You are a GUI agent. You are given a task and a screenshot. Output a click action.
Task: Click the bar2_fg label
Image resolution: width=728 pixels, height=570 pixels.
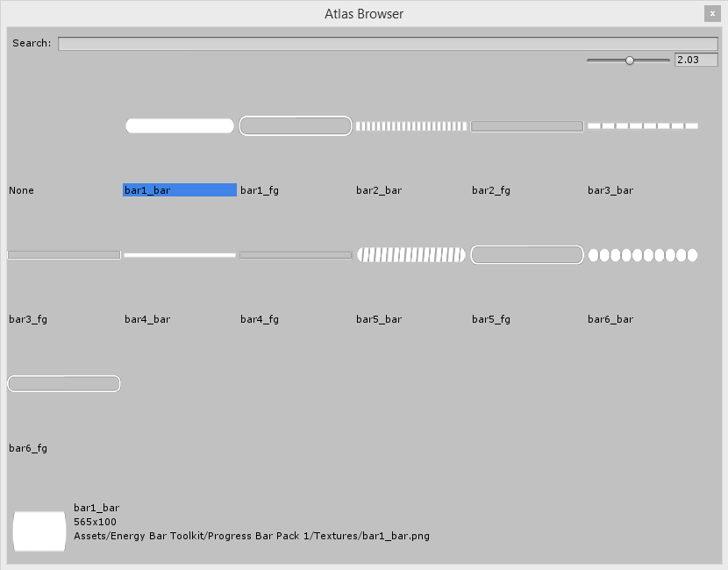491,190
